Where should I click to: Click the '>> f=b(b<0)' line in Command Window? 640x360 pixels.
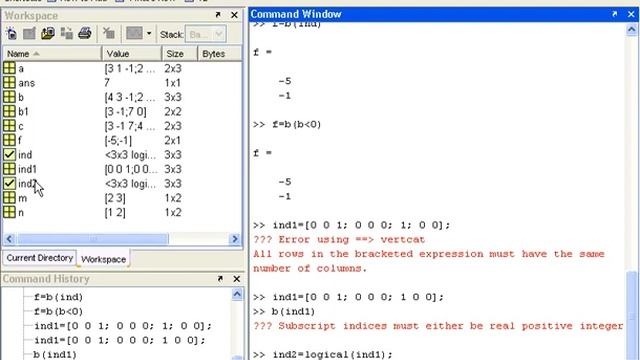coord(287,124)
